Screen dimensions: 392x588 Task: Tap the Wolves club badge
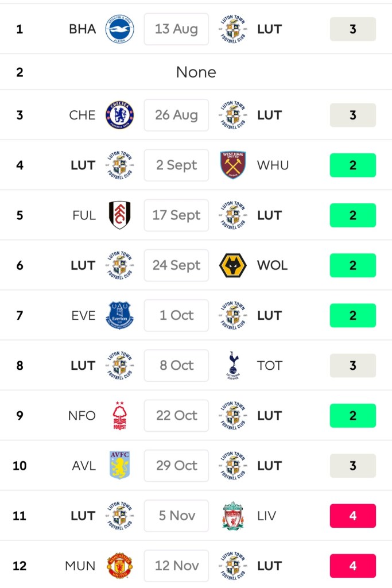(233, 265)
